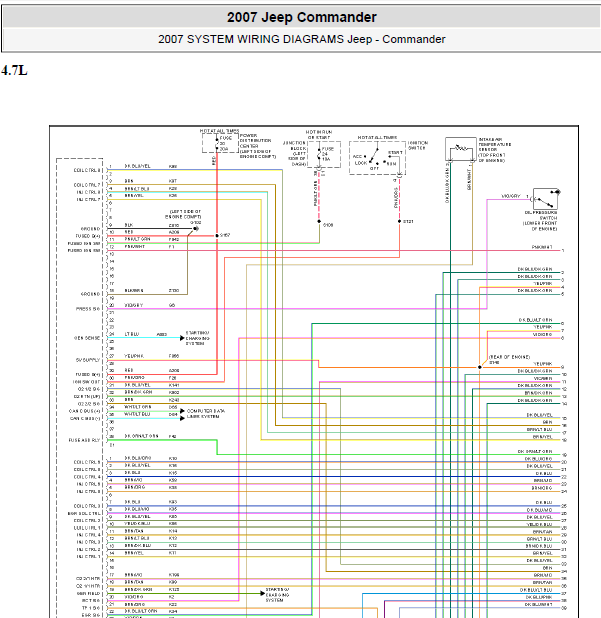The width and height of the screenshot is (601, 618).
Task: Click the oil pressure switch symbol
Action: pos(545,198)
